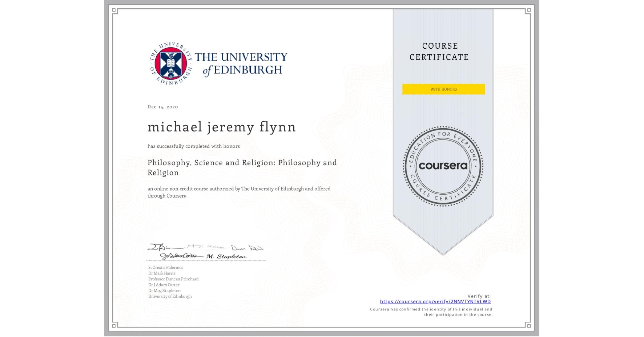Select the date Dec 14, 2020
This screenshot has height=337, width=644.
[x=162, y=106]
